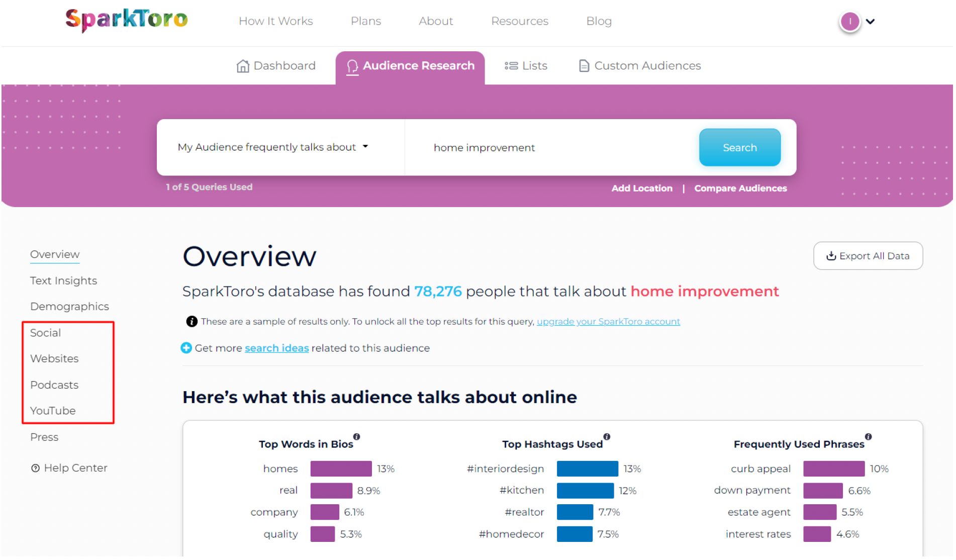Click the info icon beside sample results notice
Viewport: 956px width, 560px height.
pyautogui.click(x=192, y=322)
